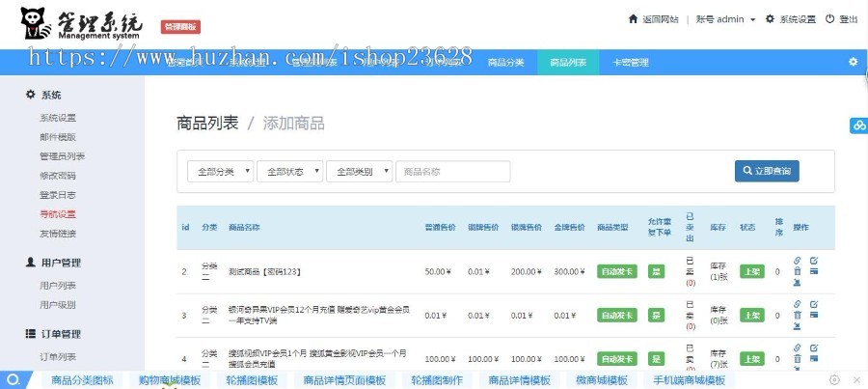Click the edit icon for product id 3
Image resolution: width=868 pixels, height=389 pixels.
[814, 304]
